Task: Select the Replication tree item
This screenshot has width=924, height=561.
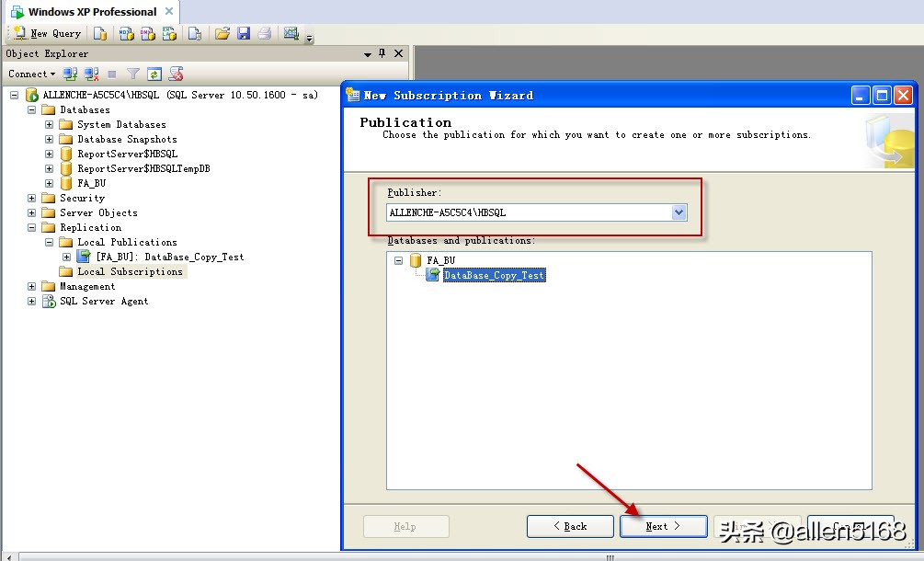Action: 90,227
